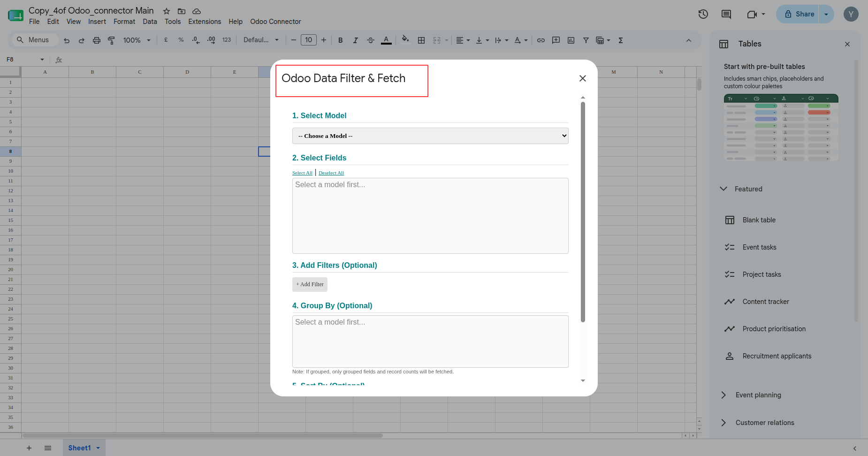This screenshot has height=456, width=868.
Task: Click the Insert comment icon
Action: [x=556, y=40]
